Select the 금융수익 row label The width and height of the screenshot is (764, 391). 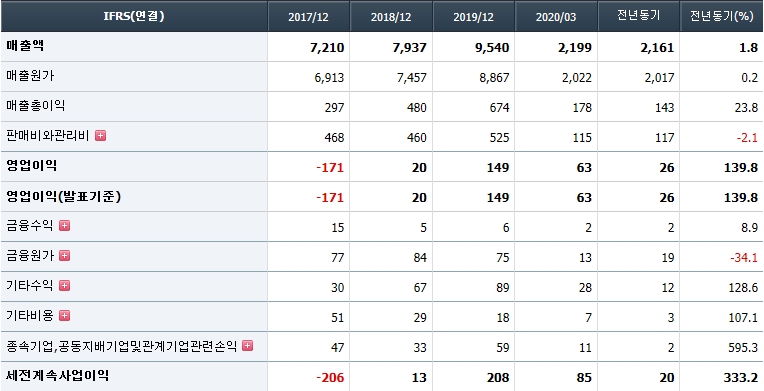[x=30, y=225]
